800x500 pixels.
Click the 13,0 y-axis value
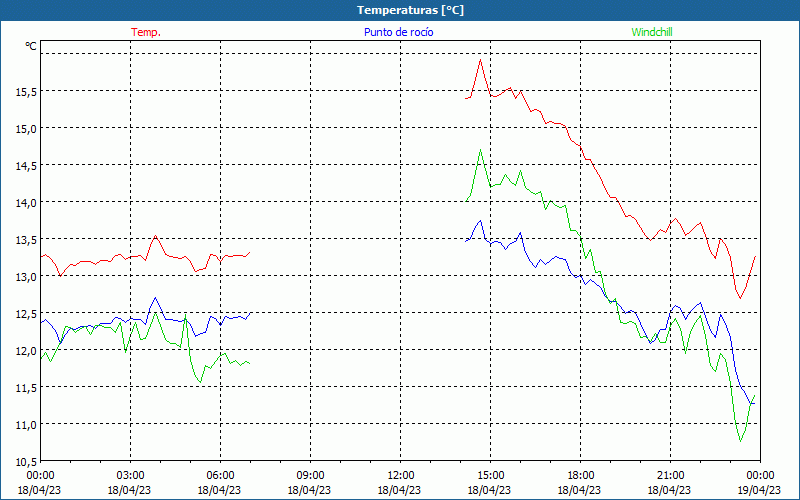click(26, 277)
